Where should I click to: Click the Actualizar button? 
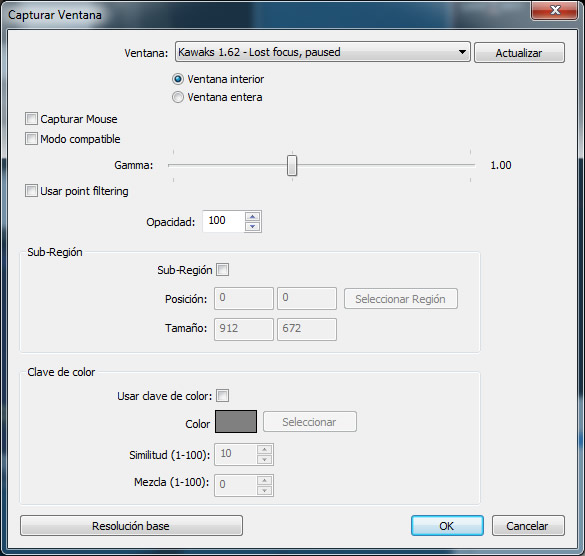519,53
